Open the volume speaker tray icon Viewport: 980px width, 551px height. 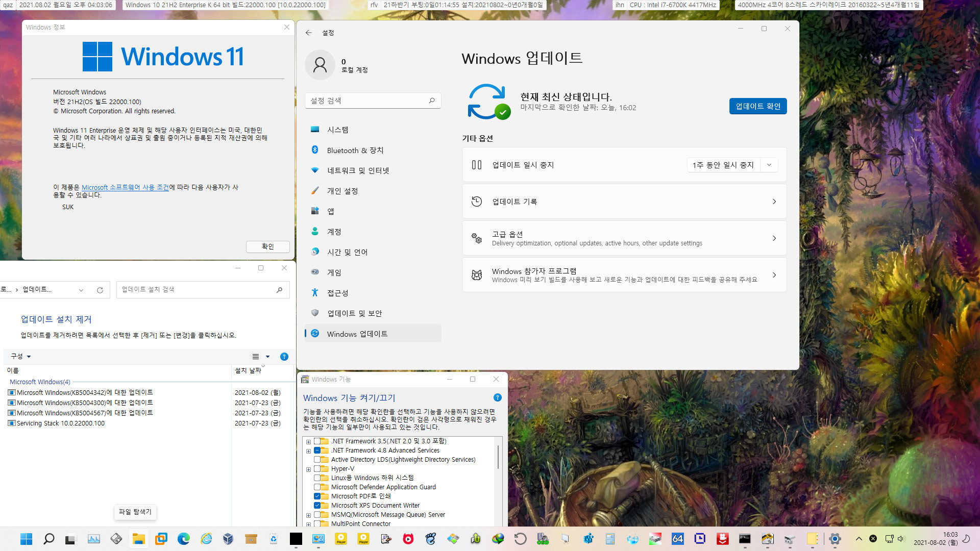click(901, 539)
